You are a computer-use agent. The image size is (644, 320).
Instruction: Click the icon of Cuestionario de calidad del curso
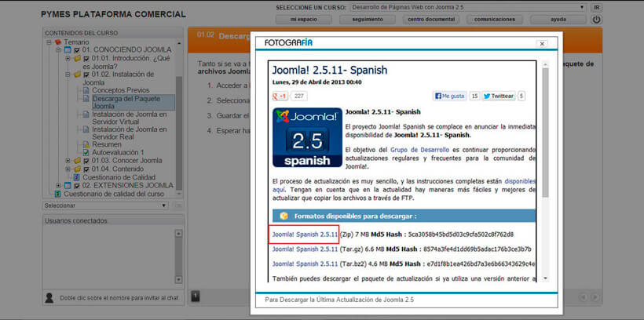pos(58,194)
